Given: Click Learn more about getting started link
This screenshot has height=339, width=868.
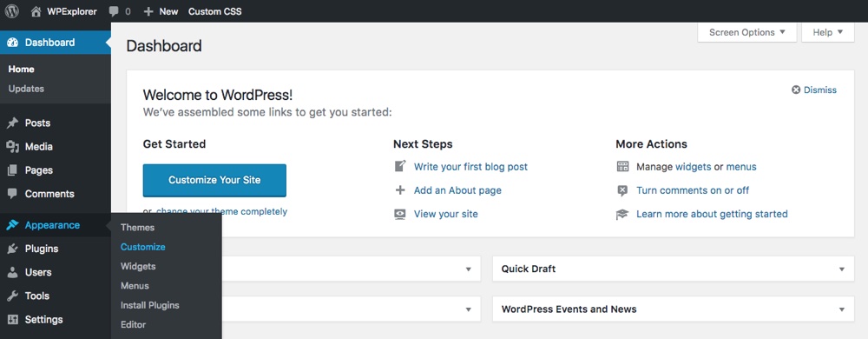Looking at the screenshot, I should coord(712,214).
